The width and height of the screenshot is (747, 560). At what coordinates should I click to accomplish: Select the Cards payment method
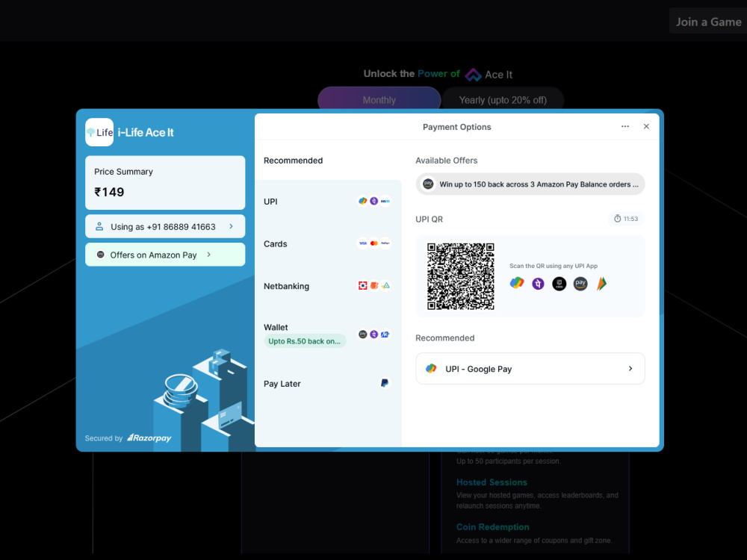(328, 243)
